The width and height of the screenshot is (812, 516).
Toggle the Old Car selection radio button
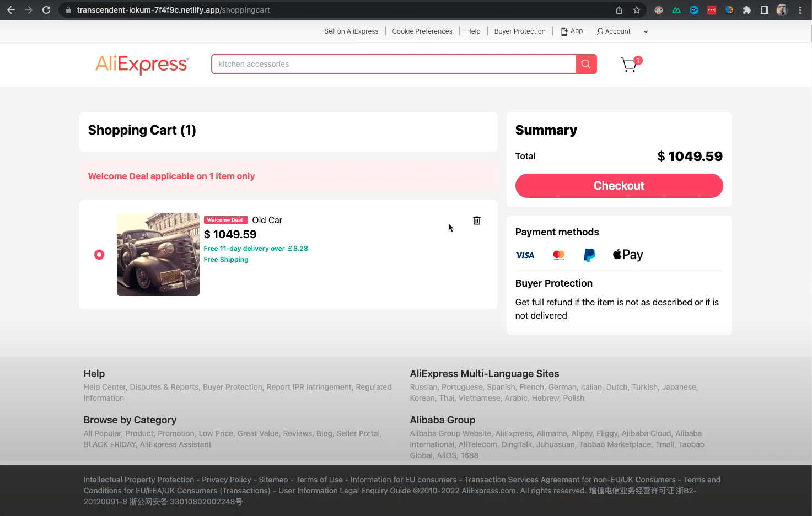(x=99, y=255)
